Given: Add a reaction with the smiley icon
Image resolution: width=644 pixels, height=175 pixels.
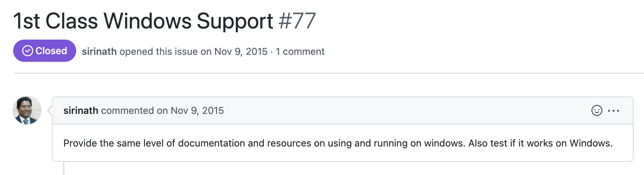Looking at the screenshot, I should point(597,110).
